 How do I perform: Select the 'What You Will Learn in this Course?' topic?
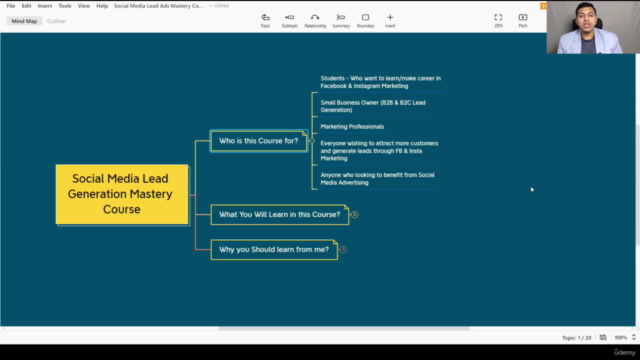click(x=280, y=215)
